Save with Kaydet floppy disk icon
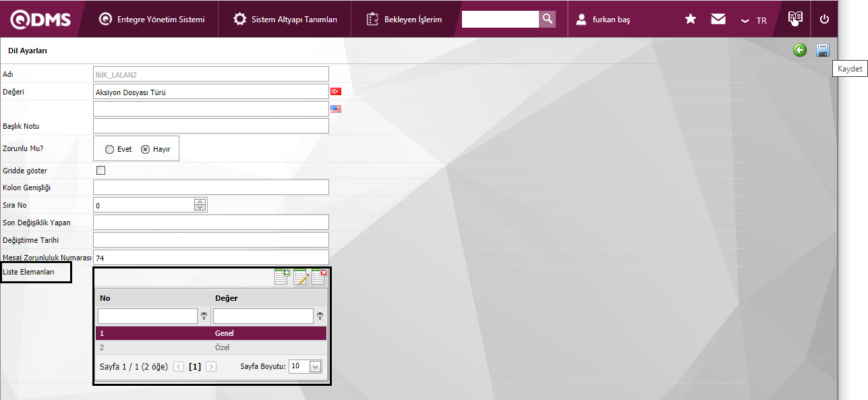The image size is (868, 400). (823, 50)
